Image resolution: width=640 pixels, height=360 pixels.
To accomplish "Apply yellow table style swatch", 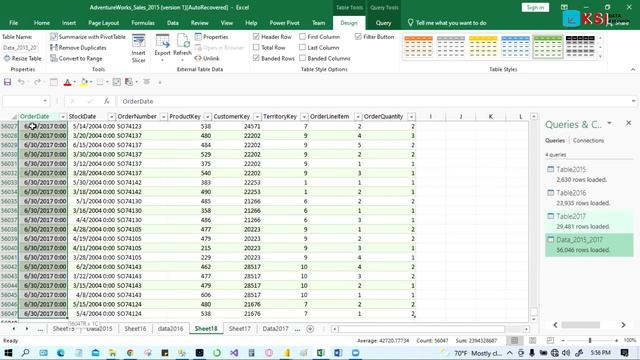I will tap(483, 47).
